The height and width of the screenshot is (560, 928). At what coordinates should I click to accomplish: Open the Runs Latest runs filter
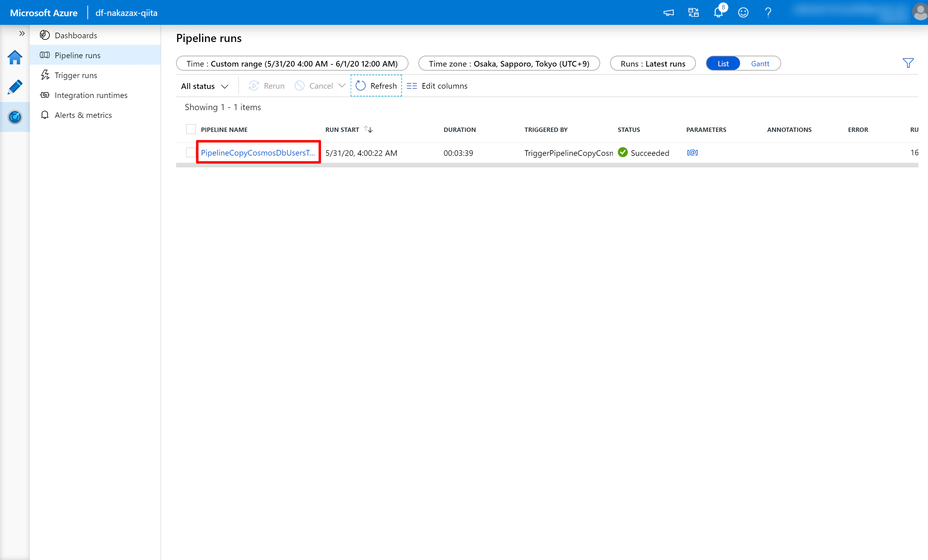click(653, 63)
